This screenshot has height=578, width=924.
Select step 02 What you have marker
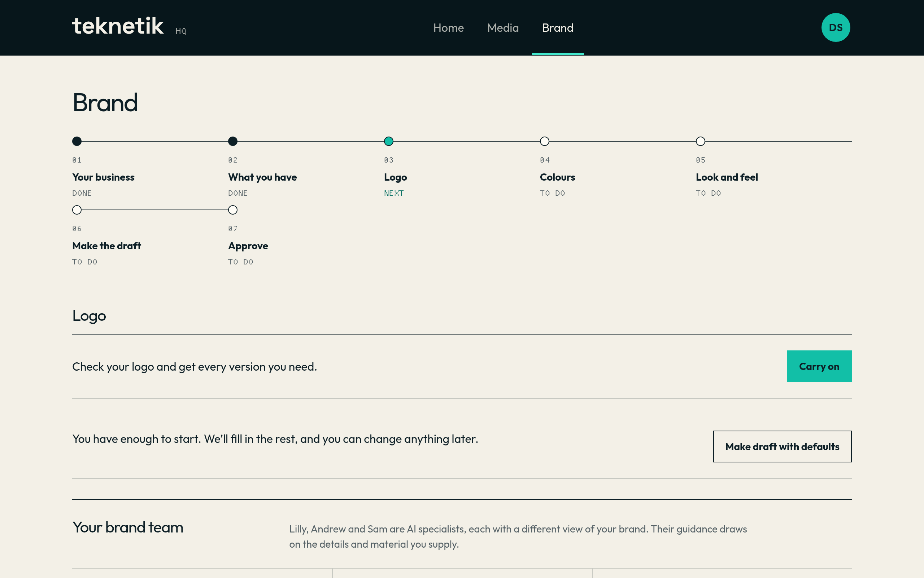(232, 142)
